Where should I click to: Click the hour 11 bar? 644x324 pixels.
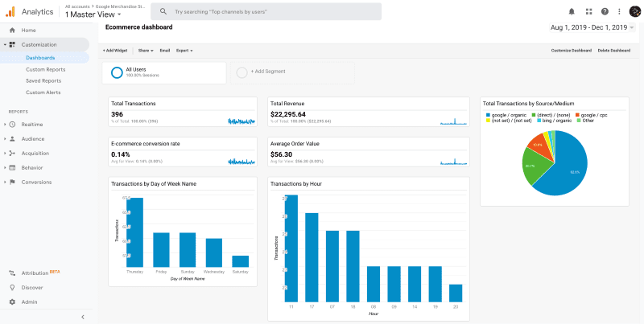291,248
